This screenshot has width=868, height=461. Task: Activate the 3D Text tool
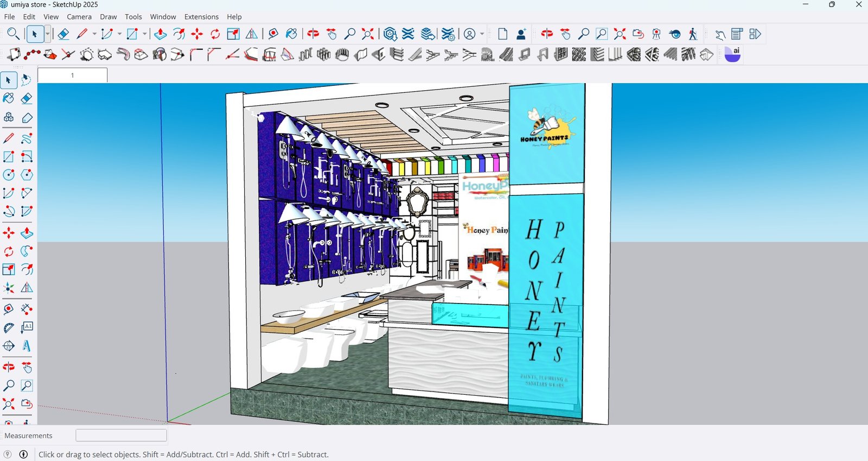(x=27, y=346)
